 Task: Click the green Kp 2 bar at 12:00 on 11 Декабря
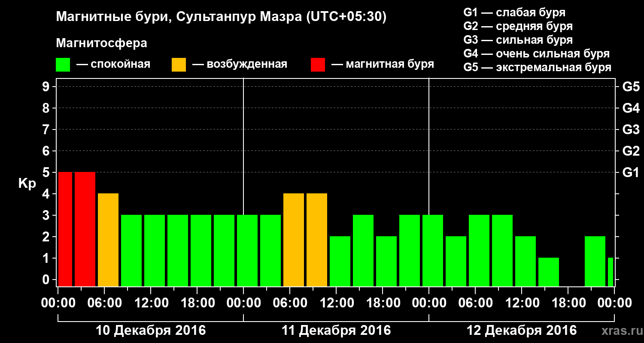(x=340, y=262)
